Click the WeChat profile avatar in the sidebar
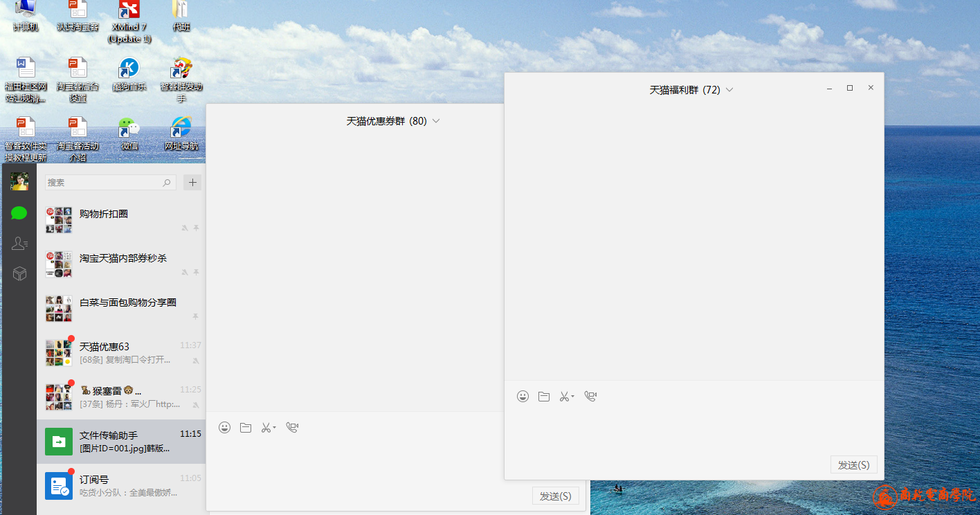980x515 pixels. tap(19, 181)
